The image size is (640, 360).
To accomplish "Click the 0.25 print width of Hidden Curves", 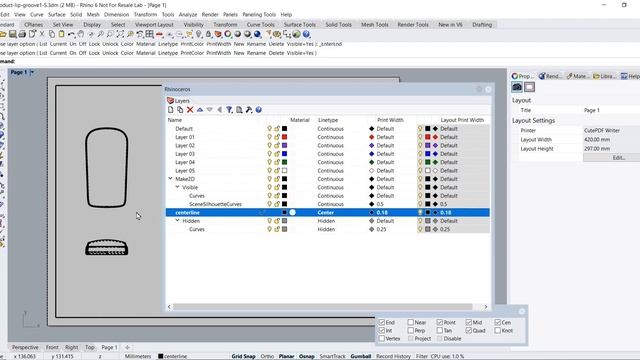I will pyautogui.click(x=382, y=229).
